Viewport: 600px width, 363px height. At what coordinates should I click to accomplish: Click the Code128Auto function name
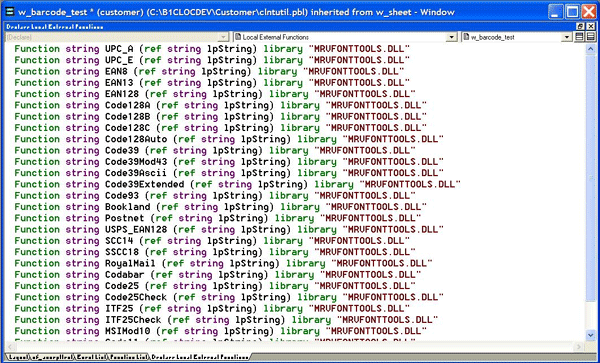(x=136, y=139)
